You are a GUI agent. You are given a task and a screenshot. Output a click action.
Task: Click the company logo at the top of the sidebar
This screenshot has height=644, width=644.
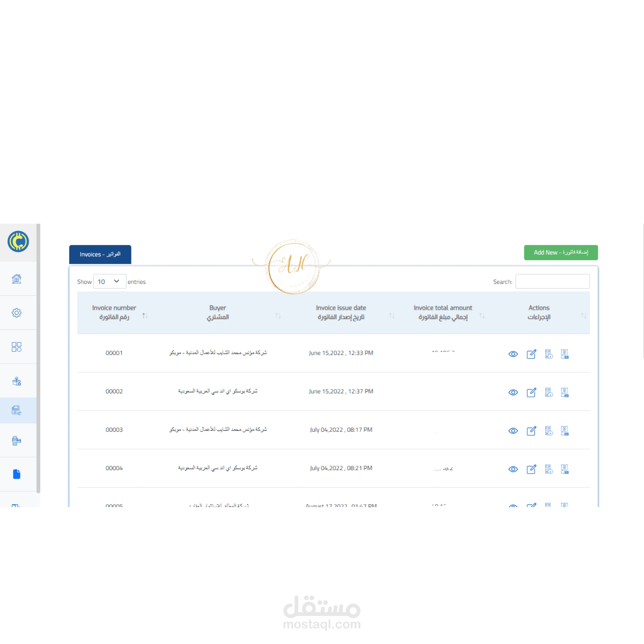pyautogui.click(x=18, y=241)
